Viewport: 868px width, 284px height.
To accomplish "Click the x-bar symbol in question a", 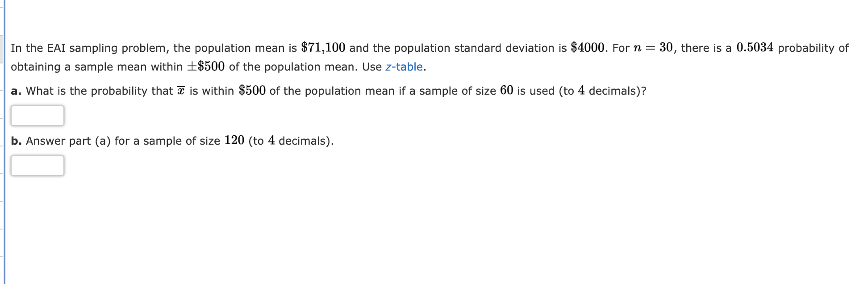I will coord(180,91).
